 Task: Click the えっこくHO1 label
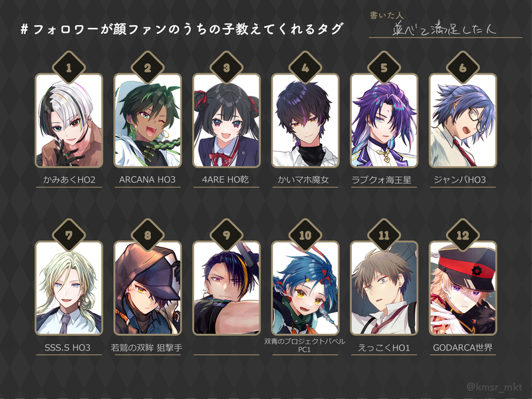[x=384, y=348]
